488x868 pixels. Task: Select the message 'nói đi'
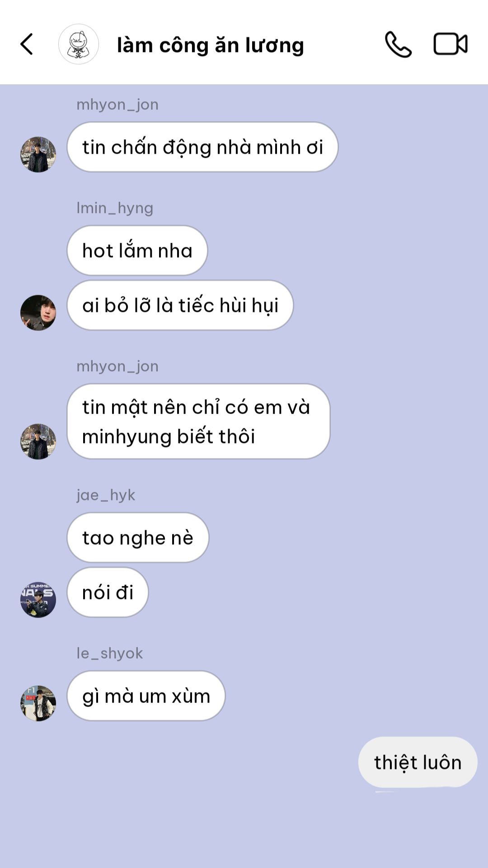click(108, 592)
